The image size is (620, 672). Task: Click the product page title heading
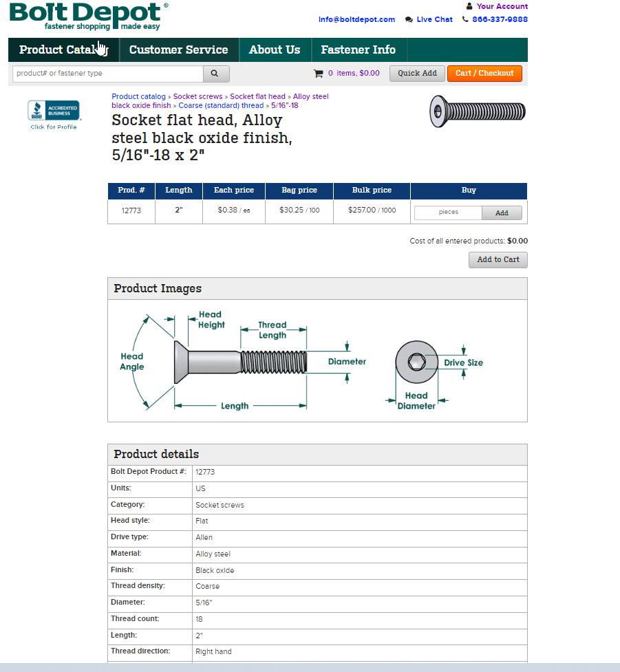coord(202,138)
